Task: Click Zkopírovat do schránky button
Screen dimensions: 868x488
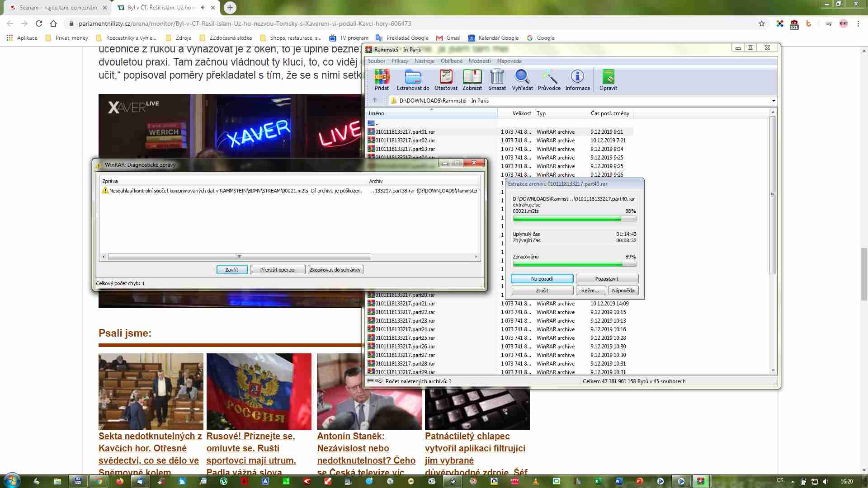Action: pyautogui.click(x=335, y=270)
